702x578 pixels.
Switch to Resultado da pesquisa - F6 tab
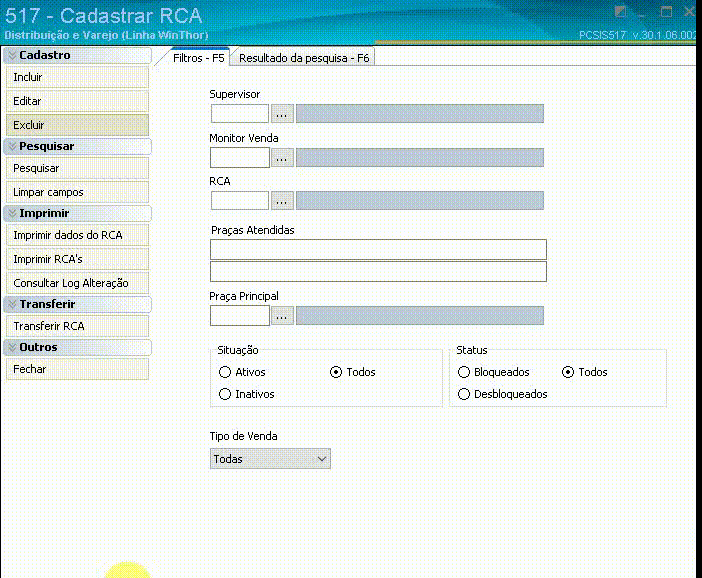pos(304,58)
